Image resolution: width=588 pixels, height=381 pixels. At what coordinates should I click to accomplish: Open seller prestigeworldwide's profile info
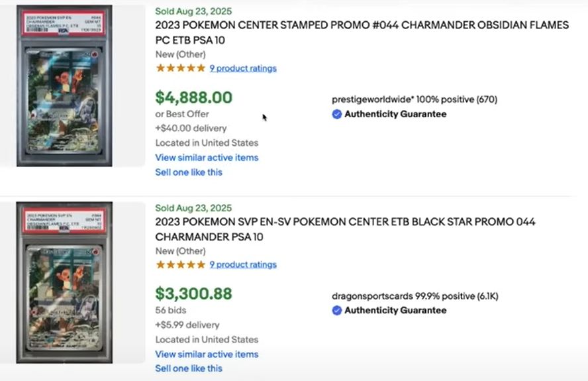(414, 99)
